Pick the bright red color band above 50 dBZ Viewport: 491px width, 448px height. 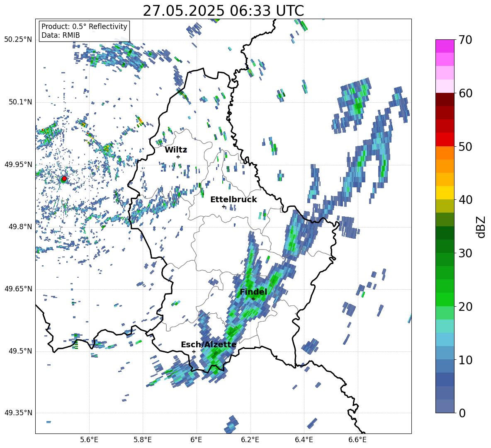(445, 140)
